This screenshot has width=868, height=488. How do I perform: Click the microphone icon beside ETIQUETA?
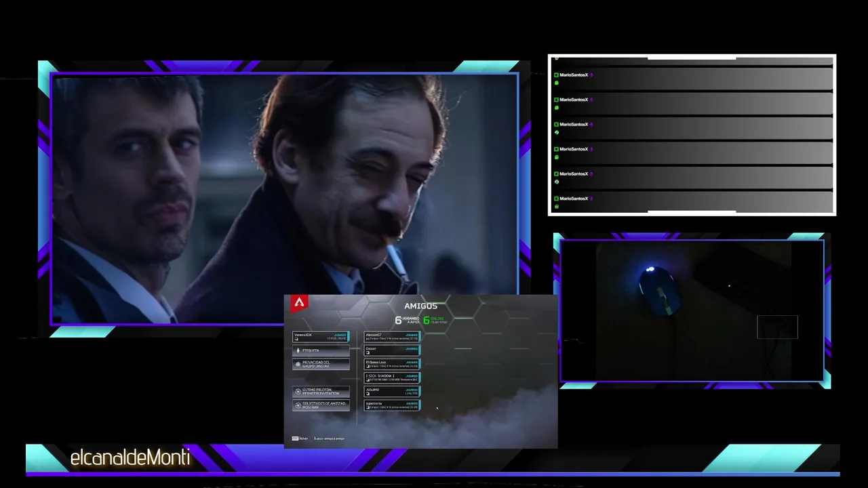[298, 350]
